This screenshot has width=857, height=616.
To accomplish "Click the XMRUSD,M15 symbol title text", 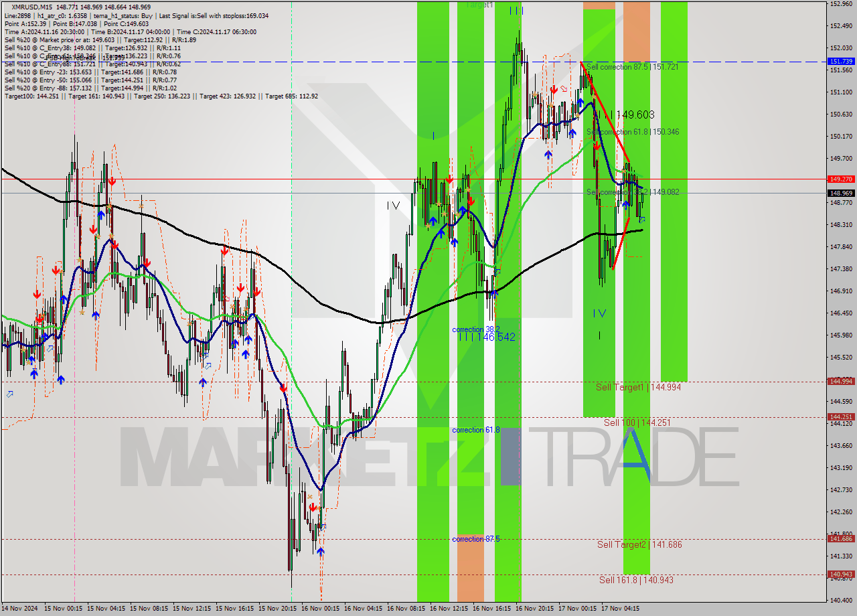I will (x=33, y=7).
